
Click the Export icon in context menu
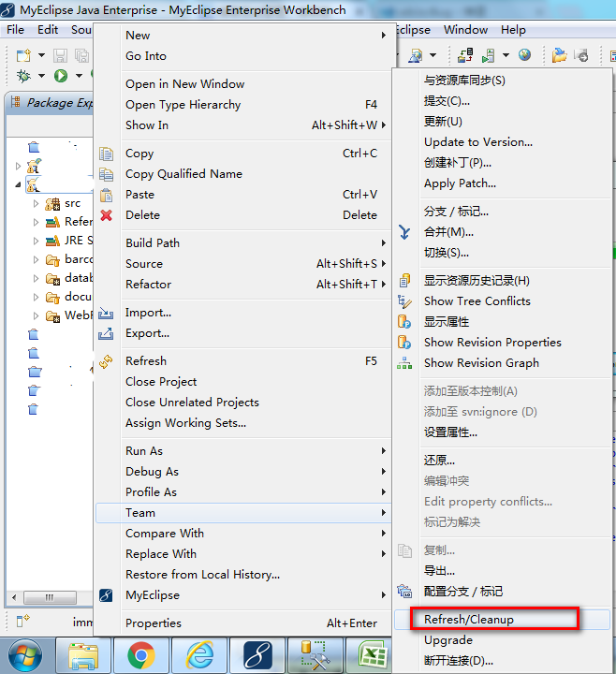point(106,333)
